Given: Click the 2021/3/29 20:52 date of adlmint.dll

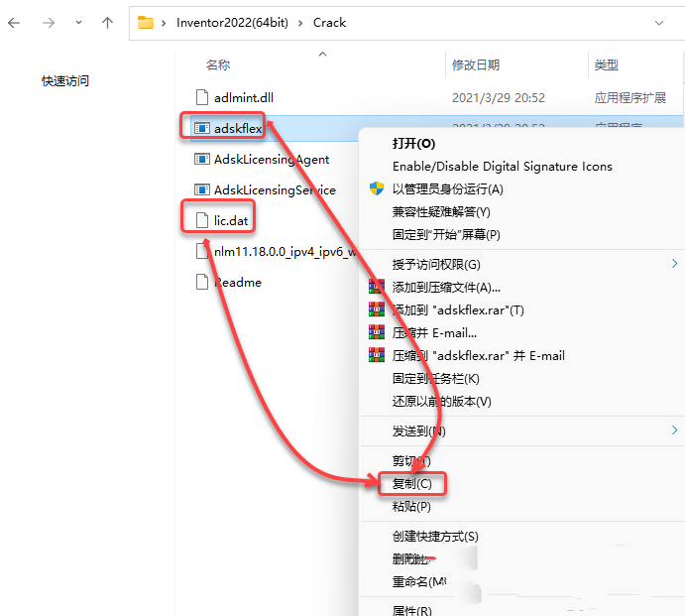Looking at the screenshot, I should (499, 97).
